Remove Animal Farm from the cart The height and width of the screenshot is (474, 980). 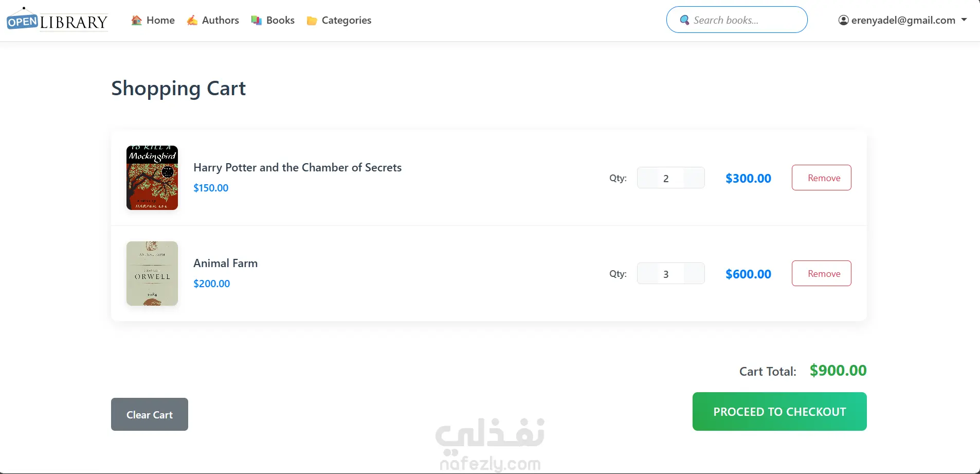tap(821, 273)
